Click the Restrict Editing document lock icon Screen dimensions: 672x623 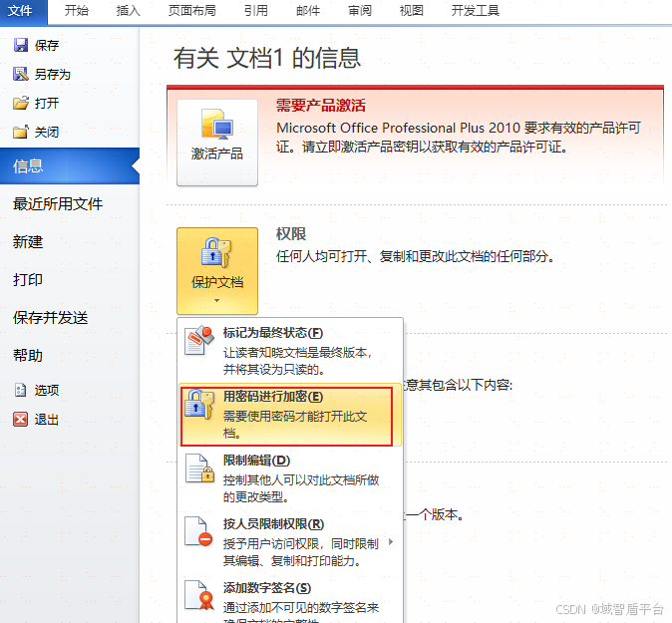pos(199,467)
